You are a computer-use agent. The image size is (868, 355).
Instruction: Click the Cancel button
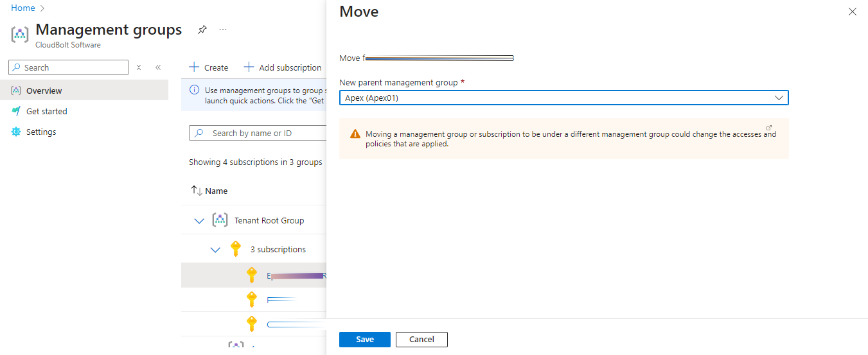[421, 340]
